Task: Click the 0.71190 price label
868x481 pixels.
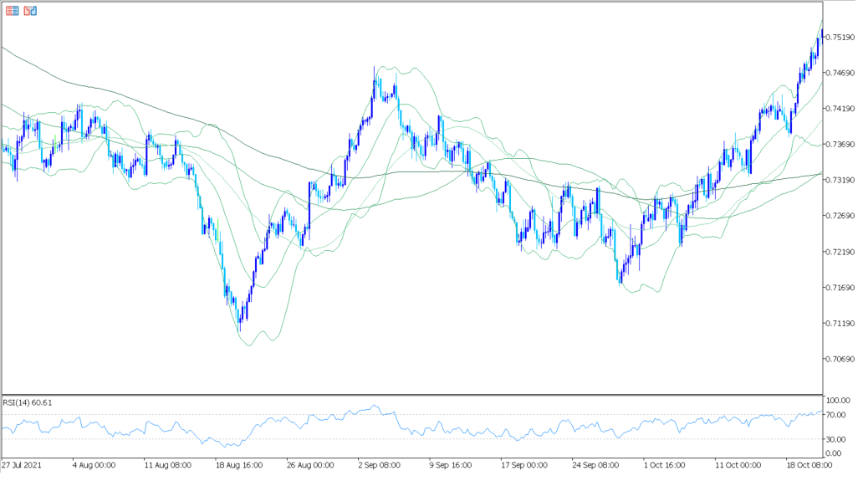Action: click(x=840, y=323)
